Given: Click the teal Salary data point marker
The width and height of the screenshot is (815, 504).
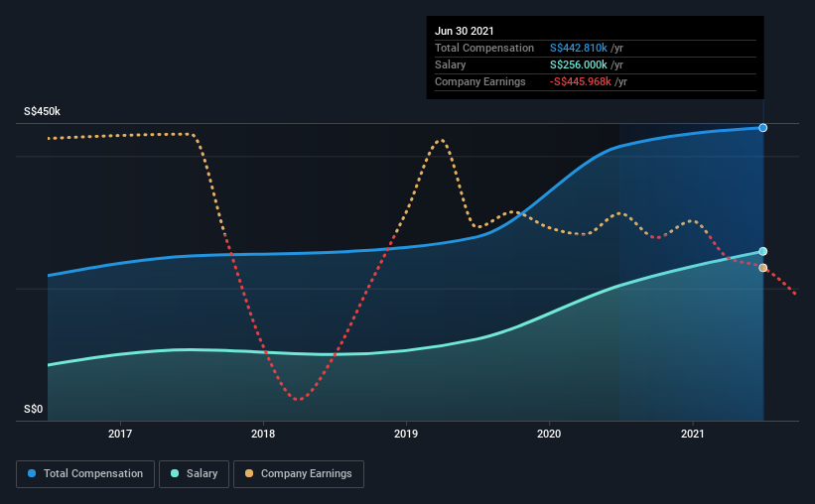Looking at the screenshot, I should pos(762,251).
